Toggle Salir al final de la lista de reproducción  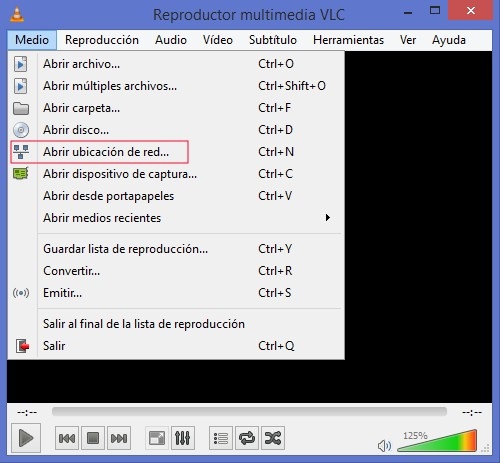pos(176,324)
